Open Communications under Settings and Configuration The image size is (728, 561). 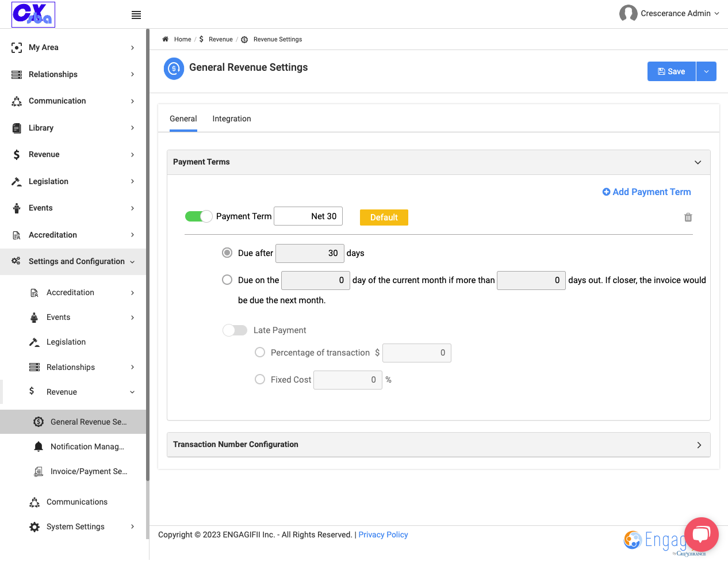pyautogui.click(x=77, y=502)
